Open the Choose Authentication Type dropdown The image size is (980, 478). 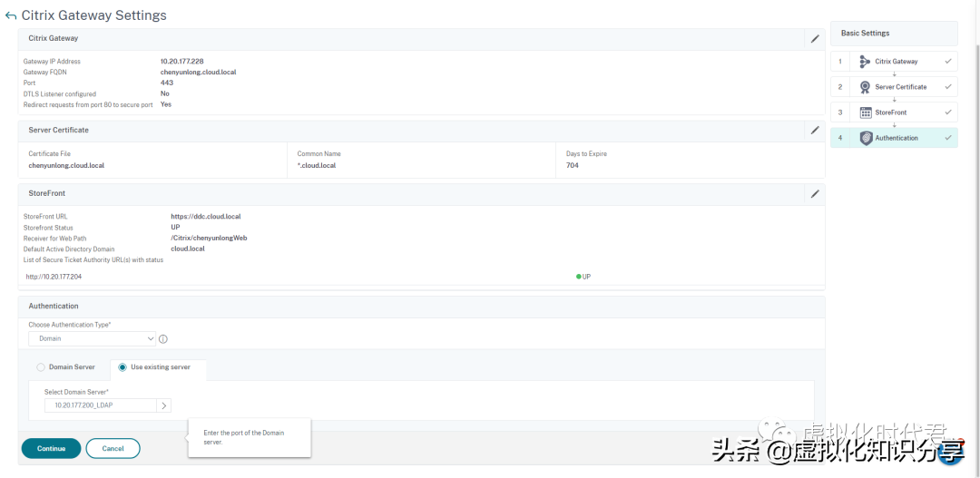pyautogui.click(x=92, y=338)
